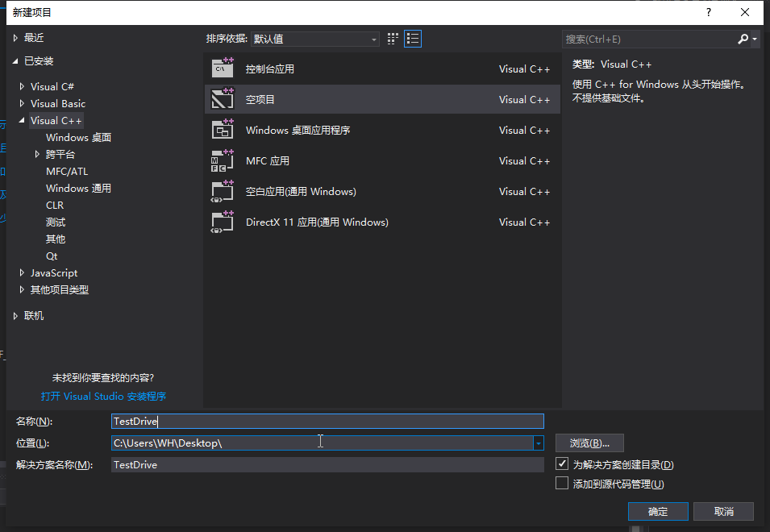Expand the online (联机) node
Screen dimensions: 770x532
point(15,315)
